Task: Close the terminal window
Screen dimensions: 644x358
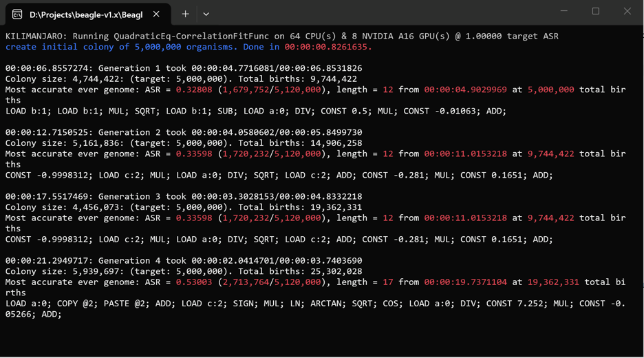Action: (x=627, y=11)
